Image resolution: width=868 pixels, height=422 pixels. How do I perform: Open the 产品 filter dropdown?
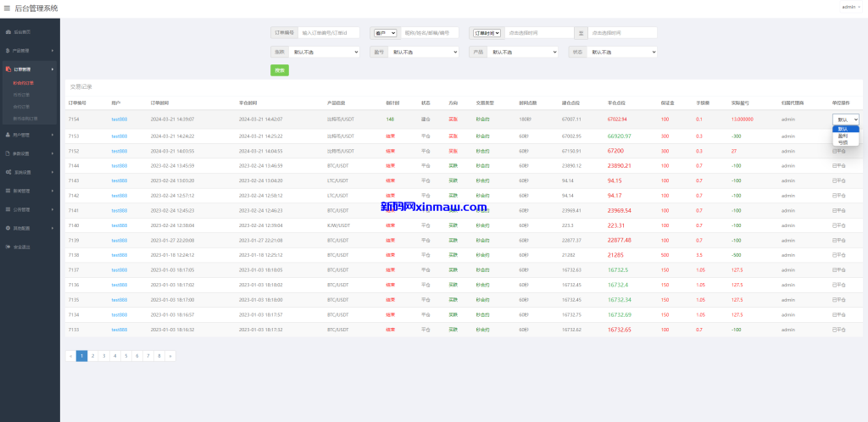524,52
